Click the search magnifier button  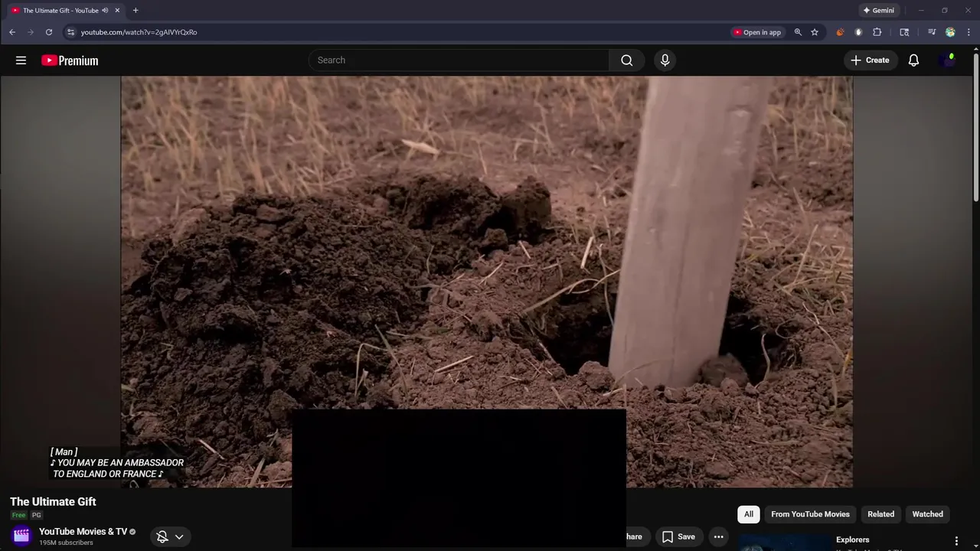pyautogui.click(x=627, y=60)
